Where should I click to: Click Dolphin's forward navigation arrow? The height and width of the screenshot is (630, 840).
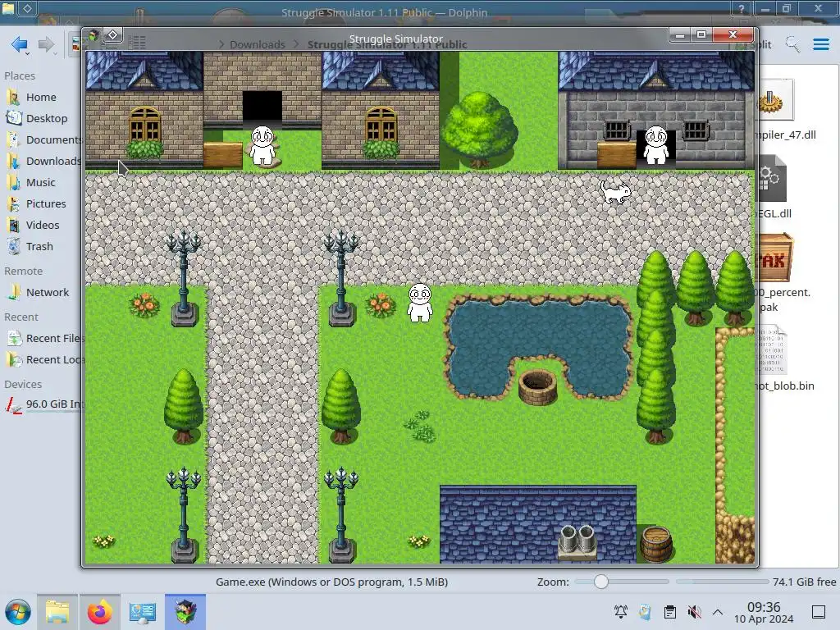point(46,44)
